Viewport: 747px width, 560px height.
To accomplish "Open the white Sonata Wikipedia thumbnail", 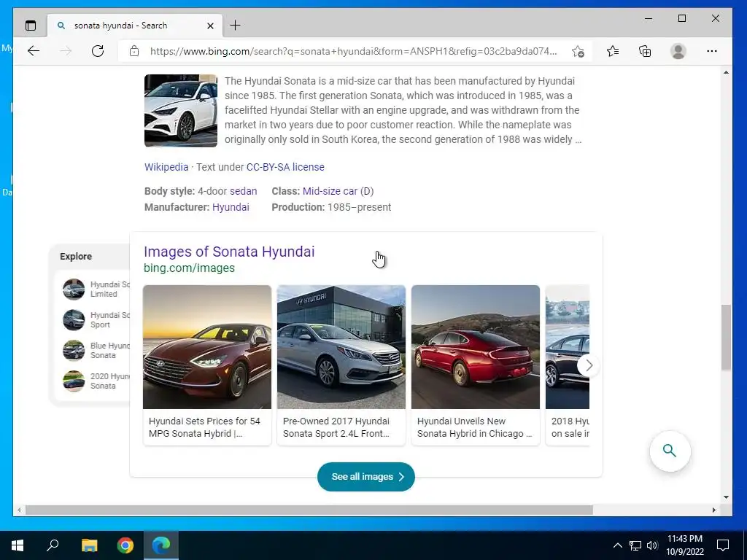I will [x=181, y=111].
